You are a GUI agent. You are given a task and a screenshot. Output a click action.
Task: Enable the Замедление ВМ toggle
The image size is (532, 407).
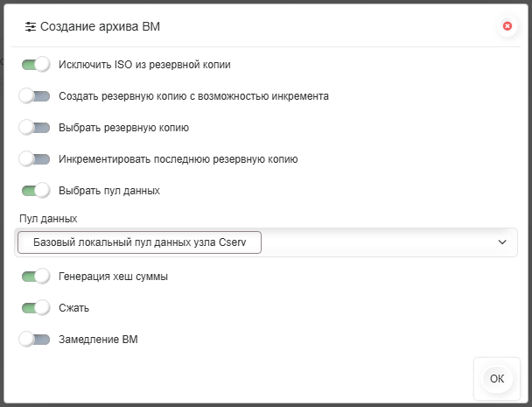pos(34,339)
